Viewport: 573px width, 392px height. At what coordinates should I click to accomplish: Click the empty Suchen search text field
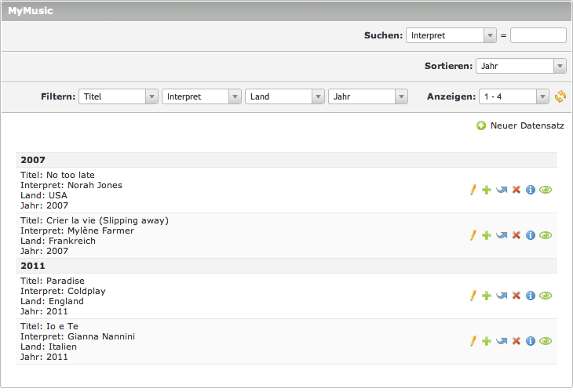[x=538, y=35]
